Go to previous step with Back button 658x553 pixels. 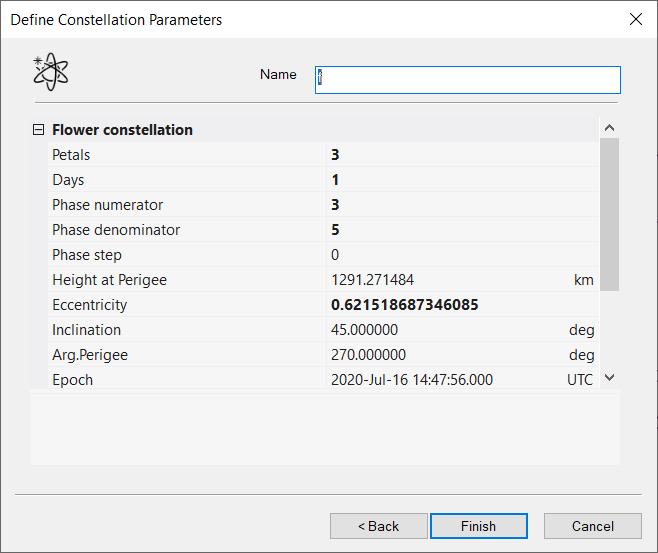point(378,526)
